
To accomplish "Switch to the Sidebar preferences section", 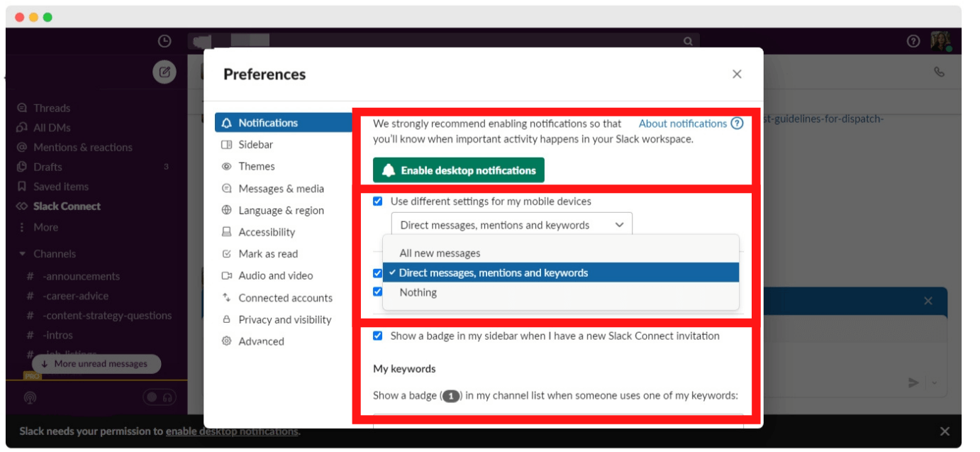I will point(255,144).
